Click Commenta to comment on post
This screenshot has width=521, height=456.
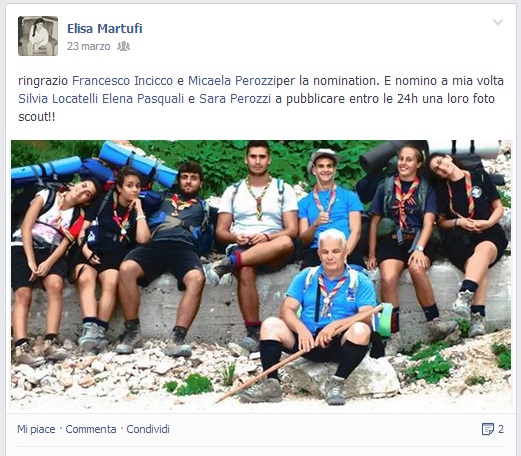91,429
